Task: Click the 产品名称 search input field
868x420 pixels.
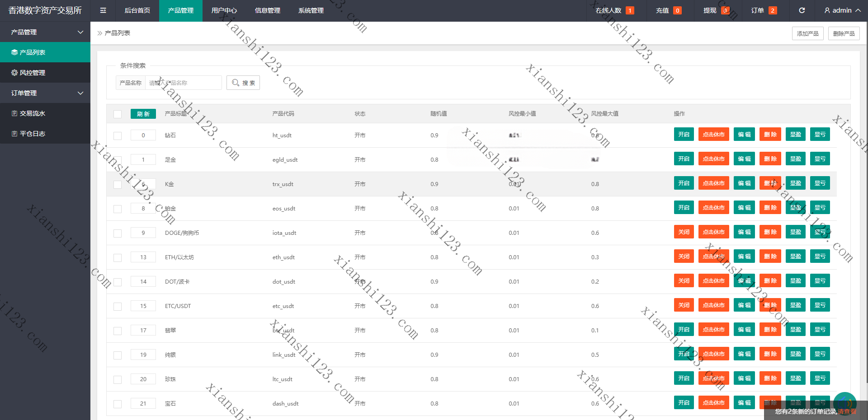Action: (184, 83)
